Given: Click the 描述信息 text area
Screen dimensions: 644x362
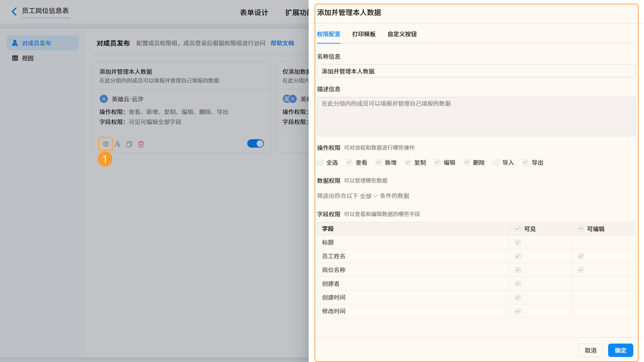Looking at the screenshot, I should coord(476,116).
